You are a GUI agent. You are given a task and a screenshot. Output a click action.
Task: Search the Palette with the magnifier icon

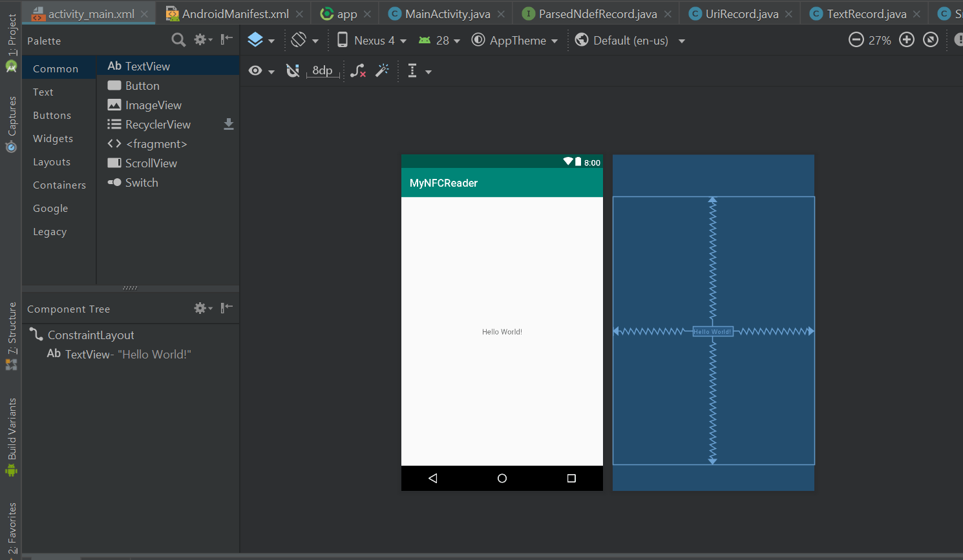[178, 40]
